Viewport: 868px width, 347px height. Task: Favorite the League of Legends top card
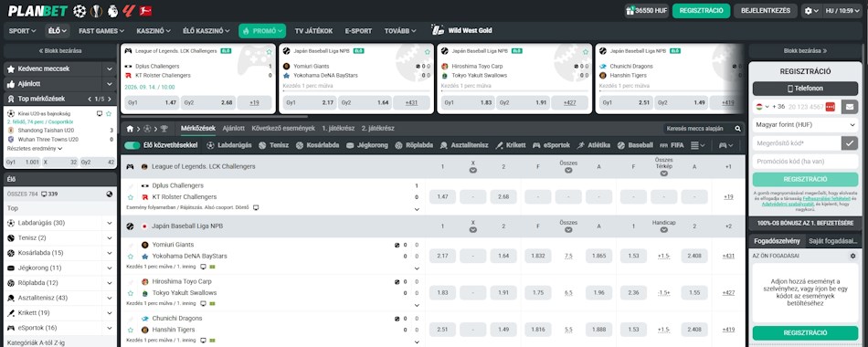click(x=269, y=51)
